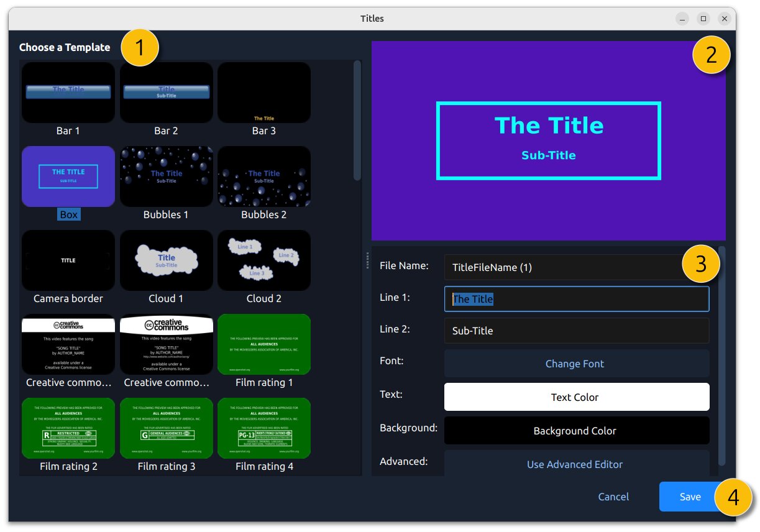Choose the Cloud 1 template
760x532 pixels.
tap(166, 260)
